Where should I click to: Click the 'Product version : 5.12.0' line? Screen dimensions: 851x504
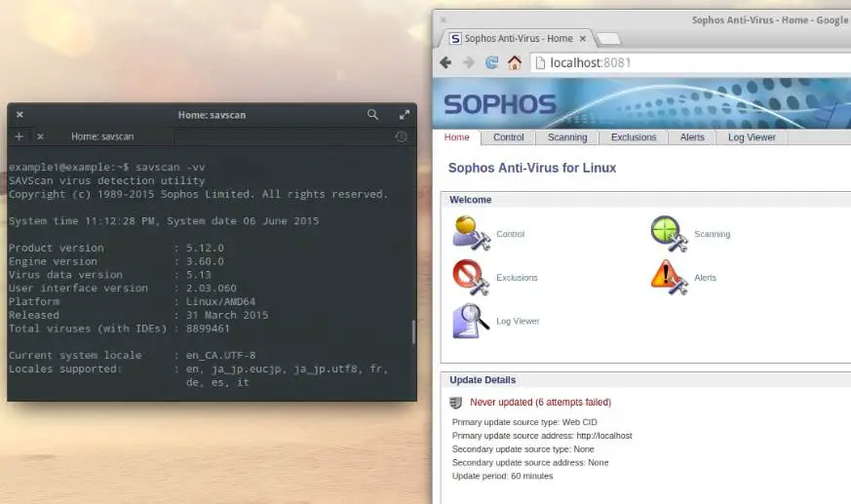tap(116, 248)
